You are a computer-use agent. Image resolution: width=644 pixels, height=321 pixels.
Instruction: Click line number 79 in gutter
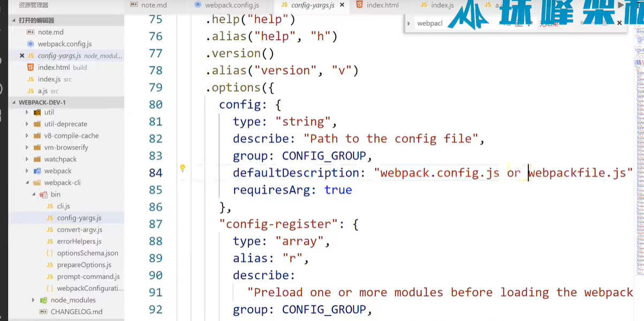click(155, 87)
